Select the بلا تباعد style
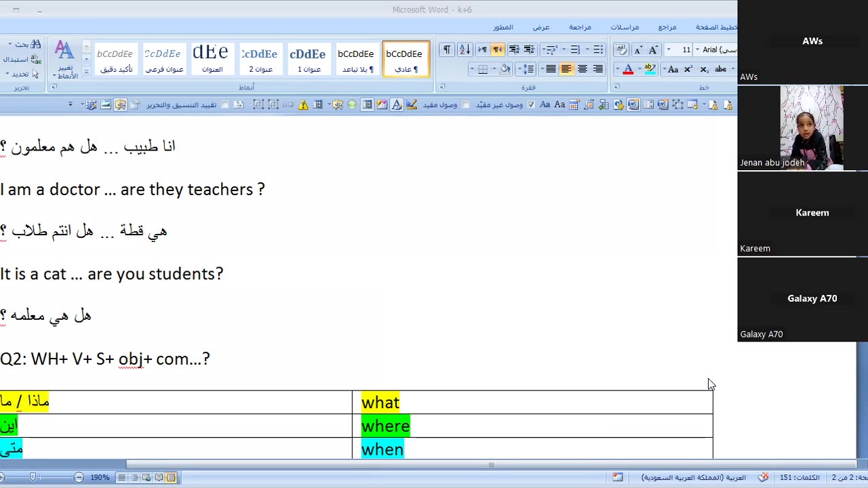868x488 pixels. 357,59
